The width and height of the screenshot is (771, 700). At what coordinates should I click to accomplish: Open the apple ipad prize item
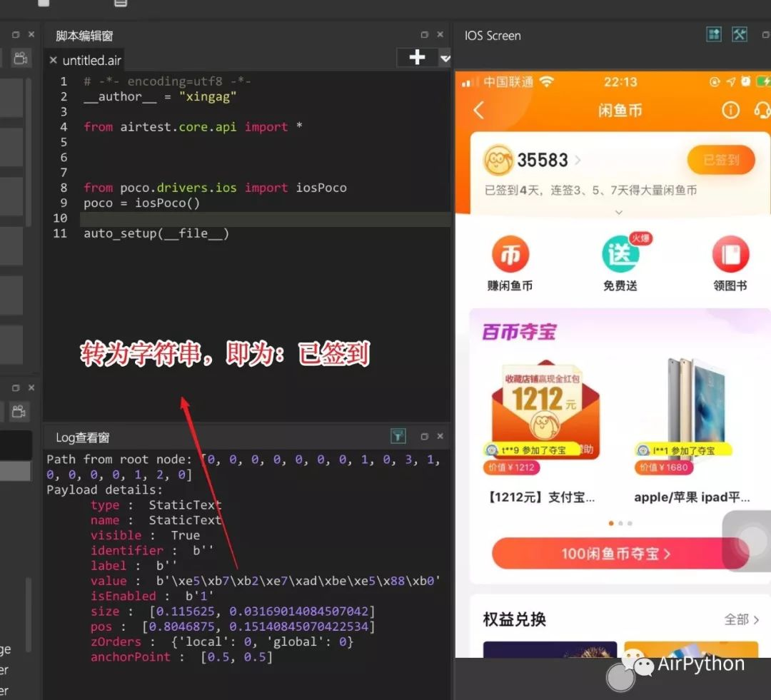point(696,410)
